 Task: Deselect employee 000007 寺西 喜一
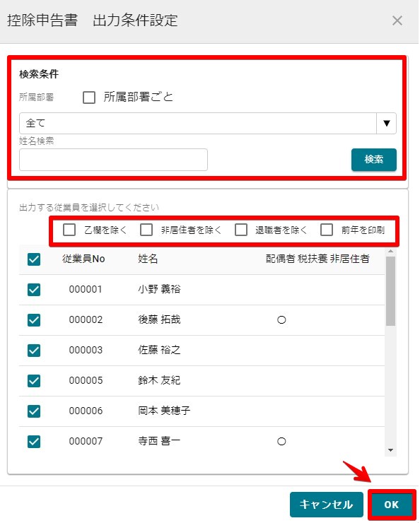[34, 442]
